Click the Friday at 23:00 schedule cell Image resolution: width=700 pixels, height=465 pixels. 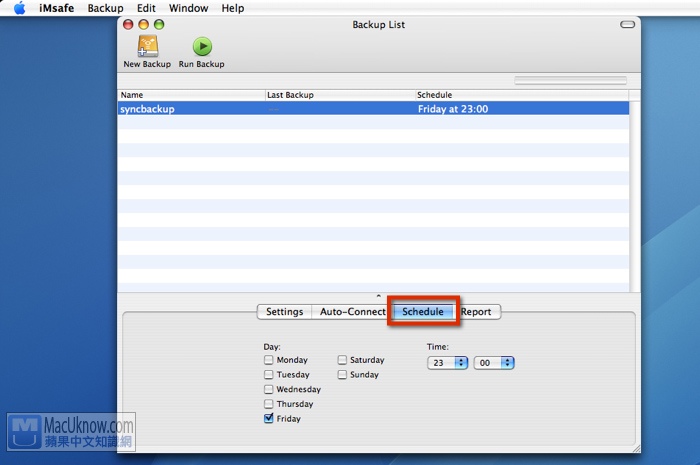pyautogui.click(x=453, y=109)
